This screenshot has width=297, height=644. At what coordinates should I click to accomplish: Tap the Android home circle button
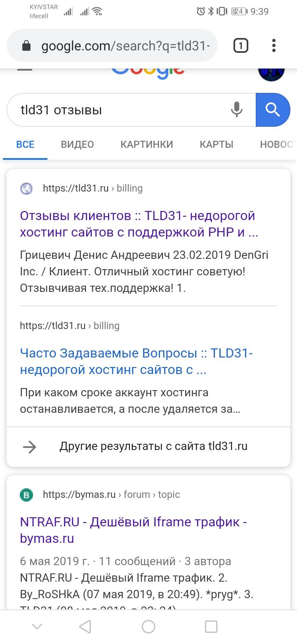pos(148,627)
